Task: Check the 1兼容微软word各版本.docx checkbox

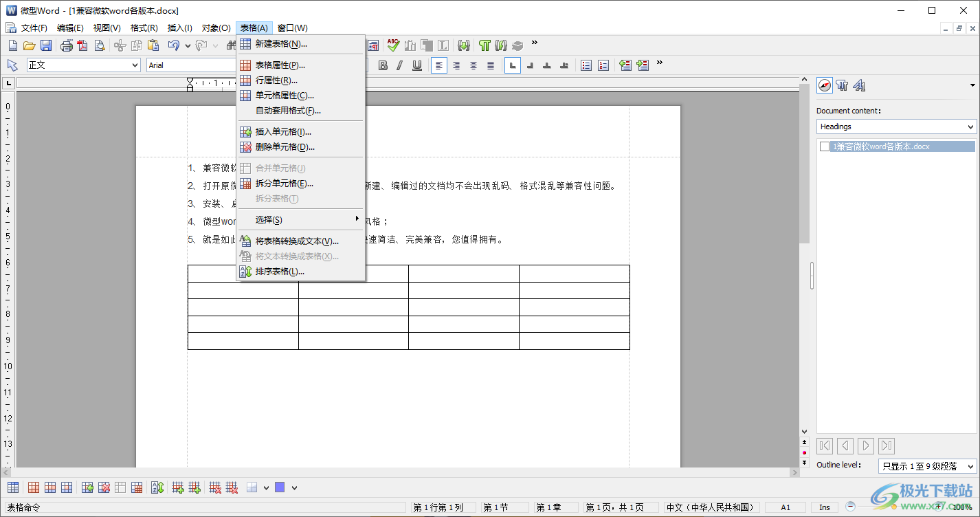Action: [x=825, y=146]
